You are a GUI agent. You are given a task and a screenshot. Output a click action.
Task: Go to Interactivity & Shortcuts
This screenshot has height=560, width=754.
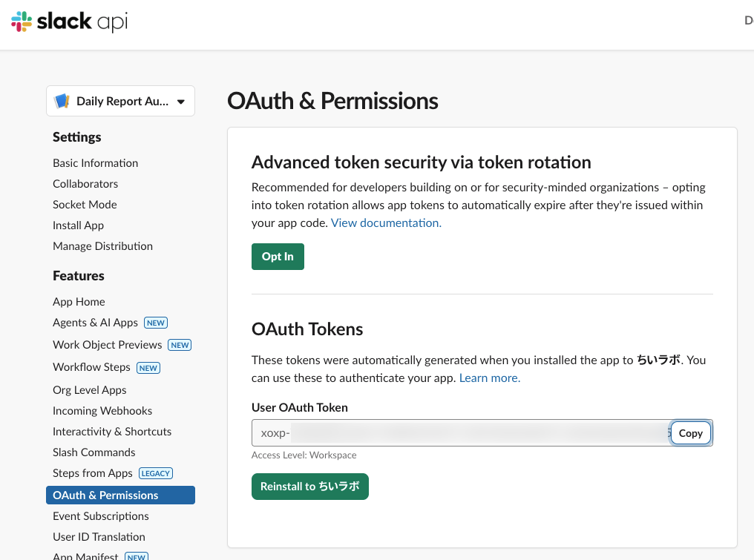112,431
